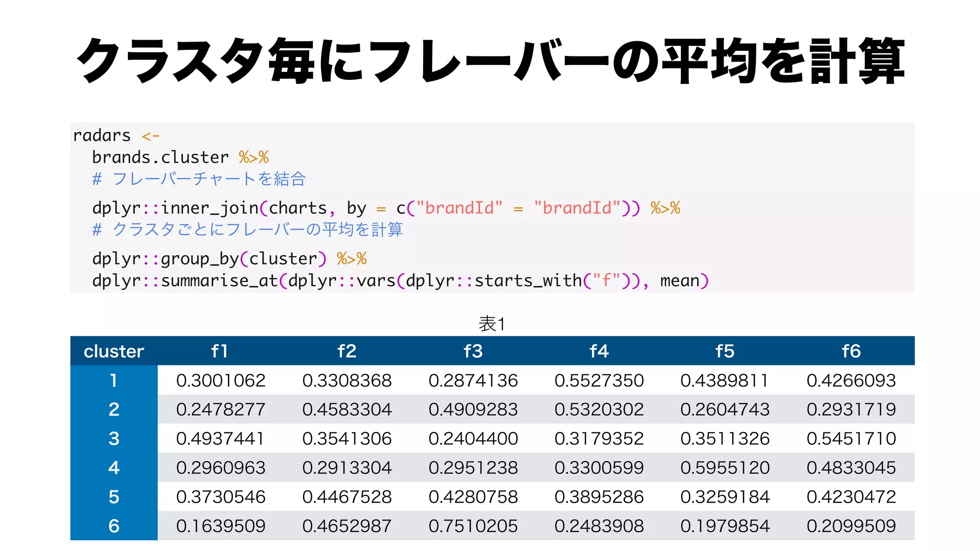Select cluster row label 5
Image resolution: width=980 pixels, height=551 pixels.
coord(114,497)
